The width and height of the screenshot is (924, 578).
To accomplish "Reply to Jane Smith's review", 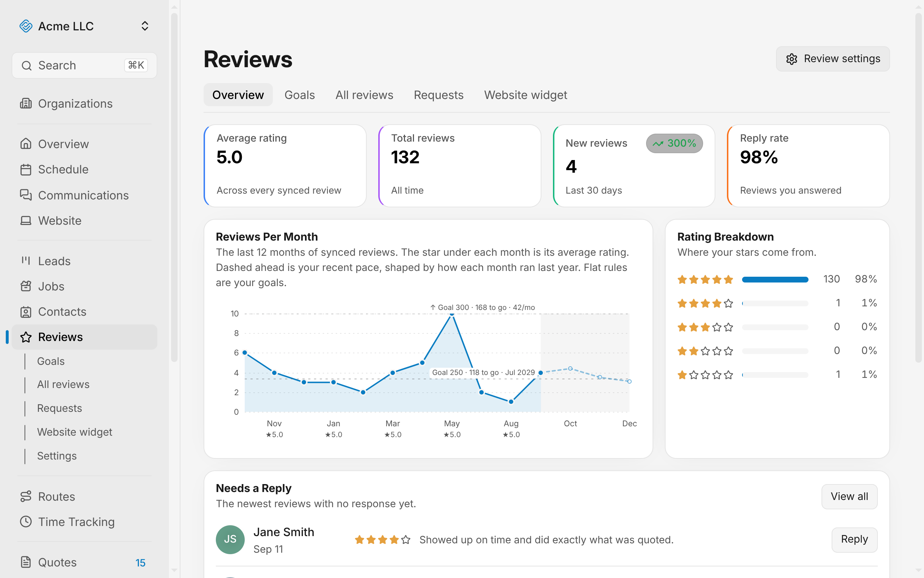I will (x=854, y=539).
